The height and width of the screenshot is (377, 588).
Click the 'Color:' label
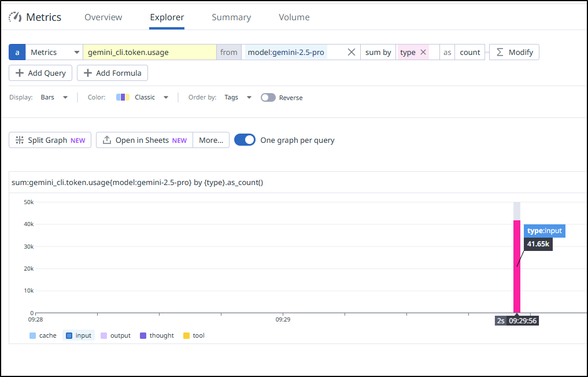pos(97,98)
